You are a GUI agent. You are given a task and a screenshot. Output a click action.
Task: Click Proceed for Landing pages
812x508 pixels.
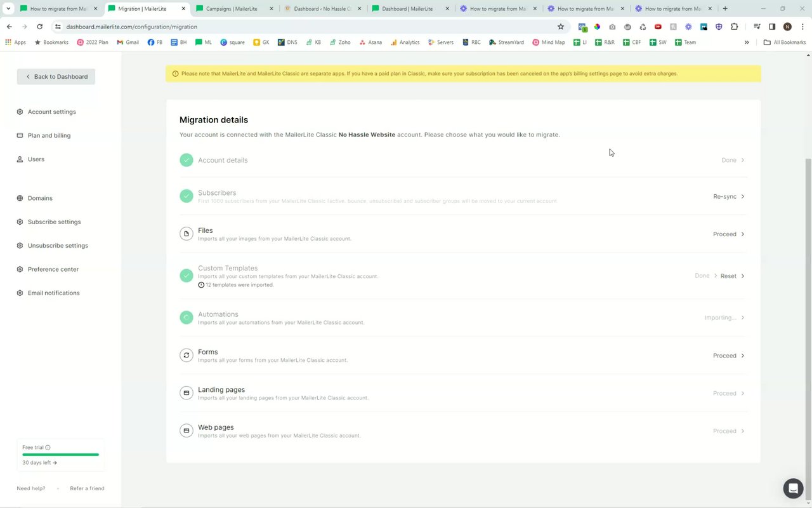coord(729,393)
